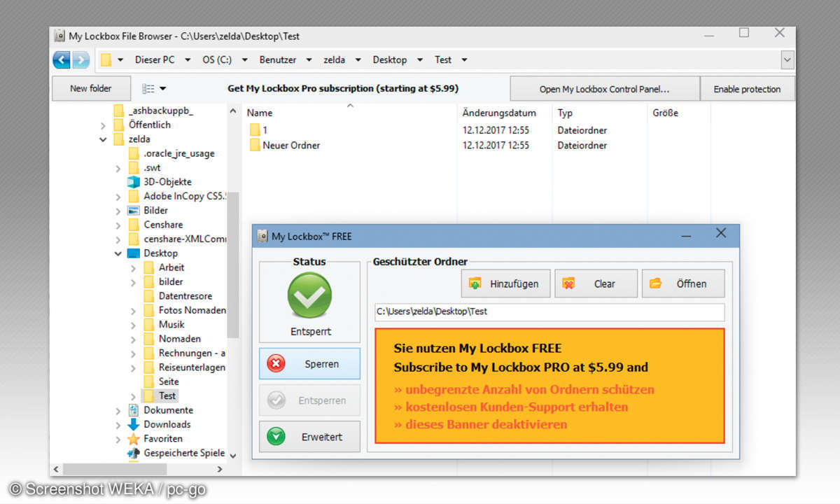Select the Censhare folder in tree
840x504 pixels.
[163, 225]
